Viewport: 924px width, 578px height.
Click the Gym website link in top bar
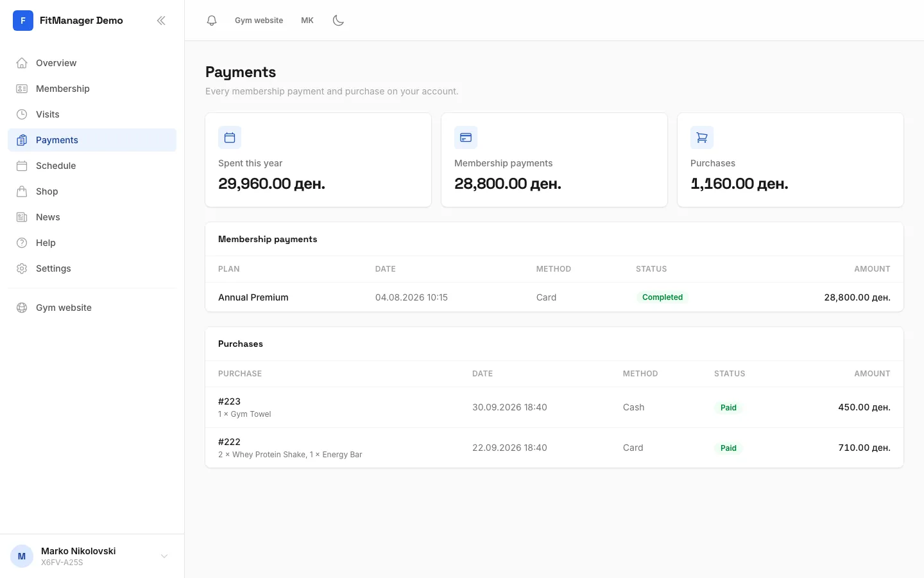259,21
